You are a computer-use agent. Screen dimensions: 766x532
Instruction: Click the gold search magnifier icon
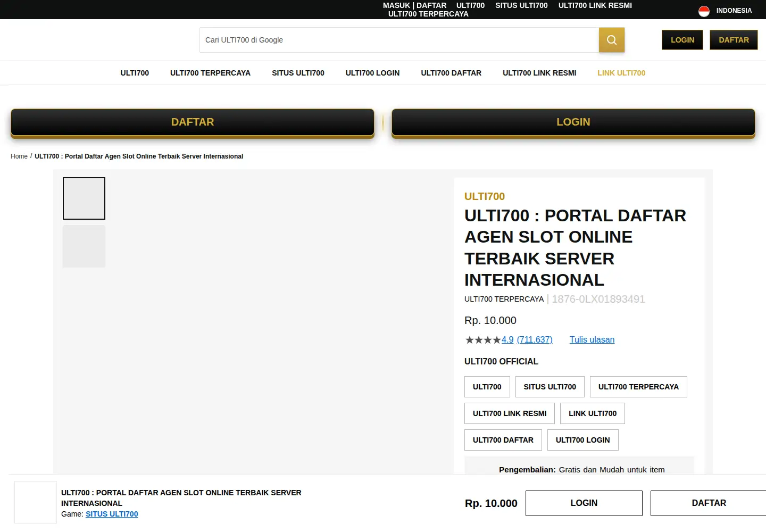[612, 40]
